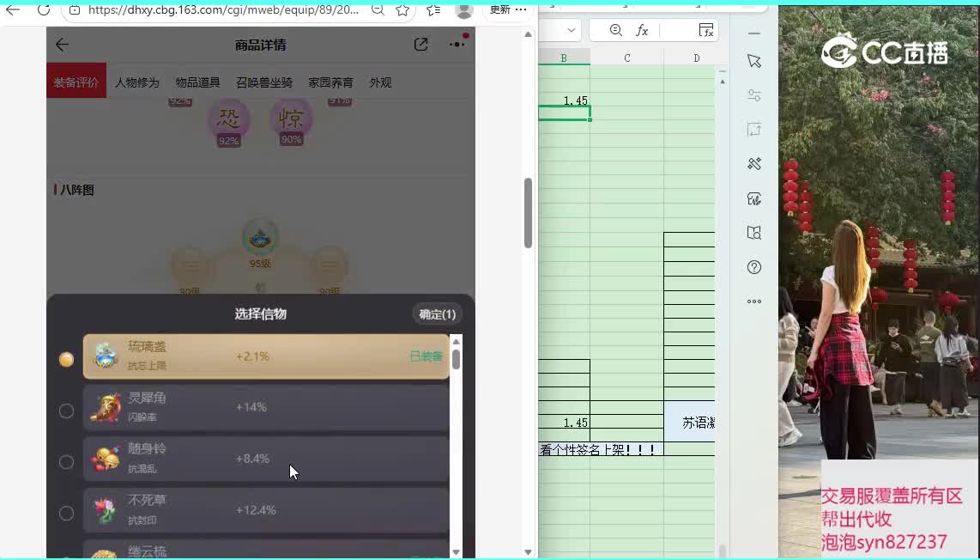Click the 琉璃盏 item icon
Screen dimensions: 980x560
pos(106,356)
